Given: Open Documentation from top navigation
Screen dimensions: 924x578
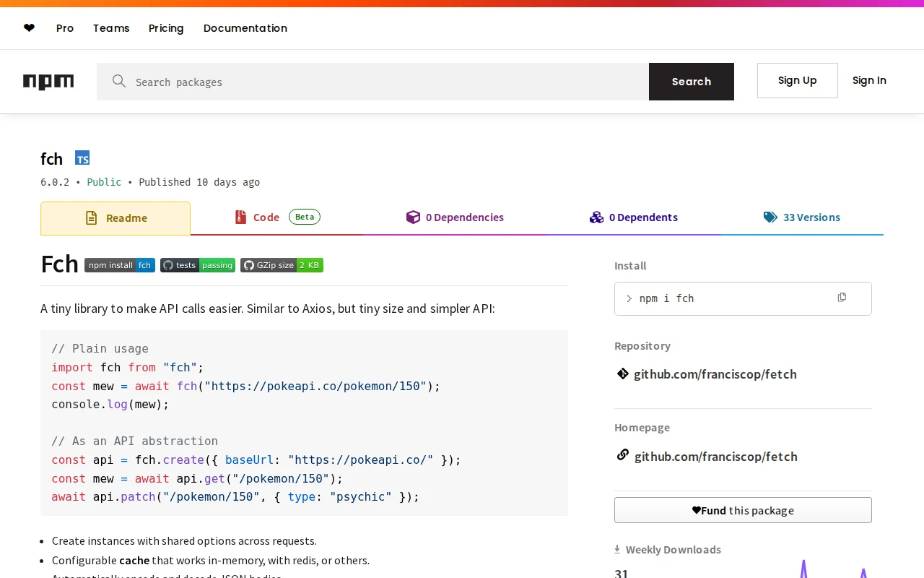Looking at the screenshot, I should (245, 28).
